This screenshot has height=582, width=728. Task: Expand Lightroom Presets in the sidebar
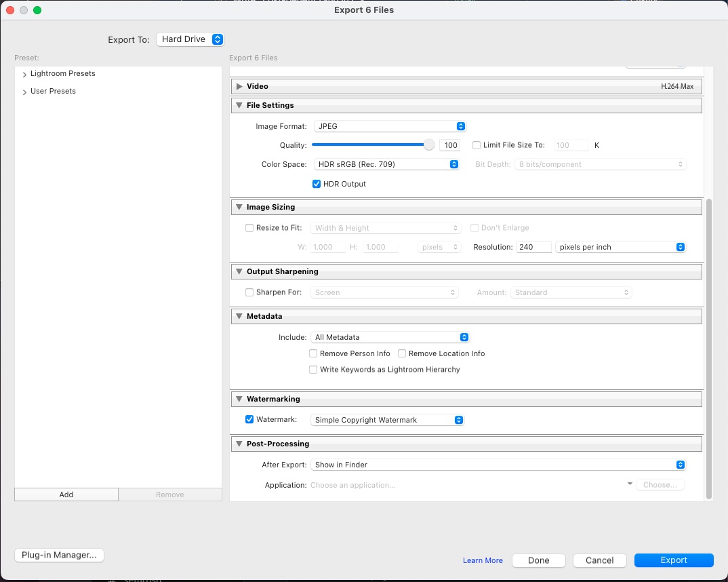click(24, 73)
